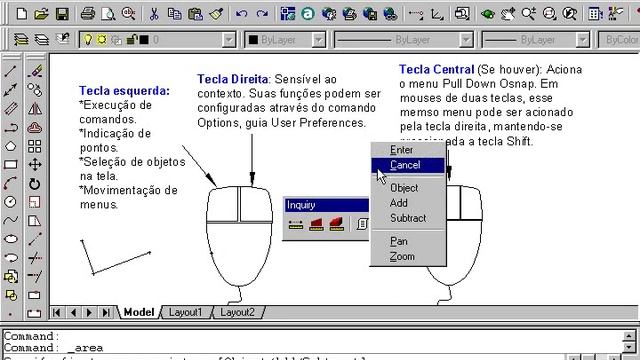The height and width of the screenshot is (360, 640).
Task: Open the linetype ByLayer dropdown arrow
Action: [x=466, y=40]
